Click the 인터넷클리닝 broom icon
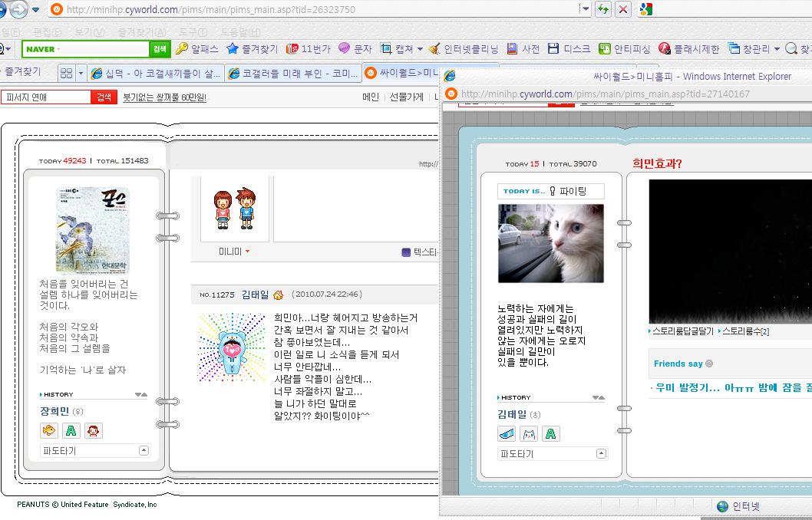The width and height of the screenshot is (812, 520). pos(434,48)
